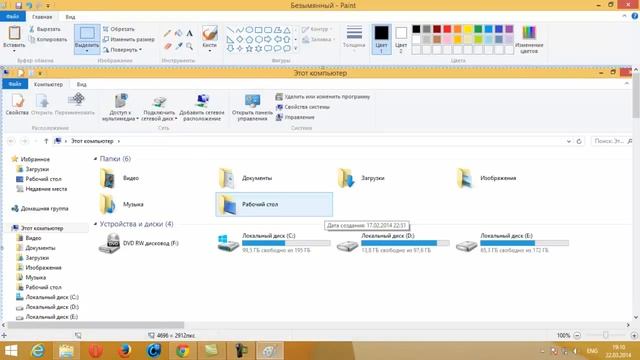Click the Copy (Копировать) button in Paint
The height and width of the screenshot is (360, 640).
(48, 40)
